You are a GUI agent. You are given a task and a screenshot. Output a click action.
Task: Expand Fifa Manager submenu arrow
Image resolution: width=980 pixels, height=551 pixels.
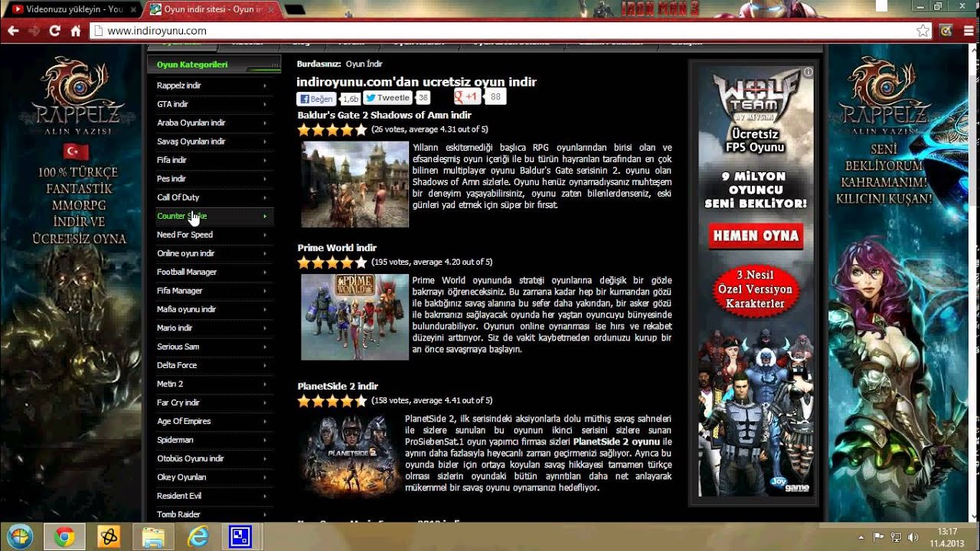click(x=265, y=291)
